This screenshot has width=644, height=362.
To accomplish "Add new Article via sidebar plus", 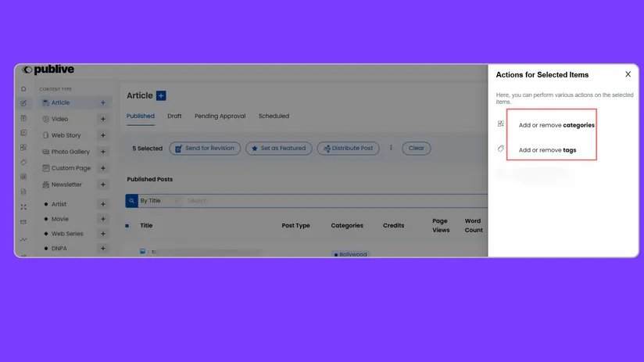I will coord(103,102).
